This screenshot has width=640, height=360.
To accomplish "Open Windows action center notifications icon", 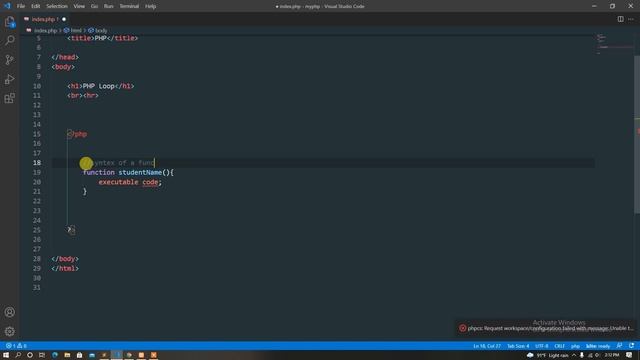I will [x=629, y=355].
